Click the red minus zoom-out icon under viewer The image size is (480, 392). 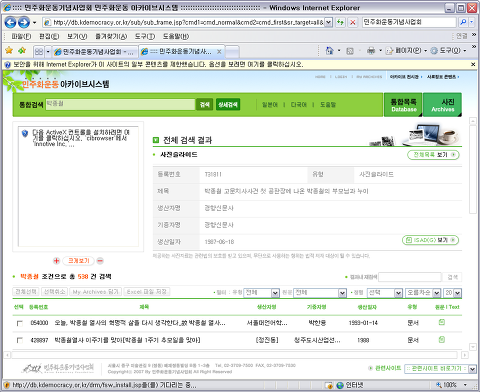pyautogui.click(x=100, y=261)
